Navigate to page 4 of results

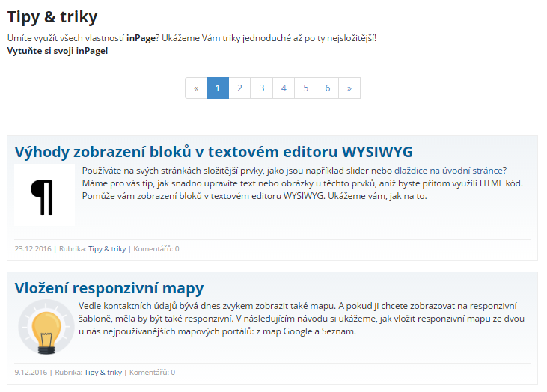coord(284,88)
